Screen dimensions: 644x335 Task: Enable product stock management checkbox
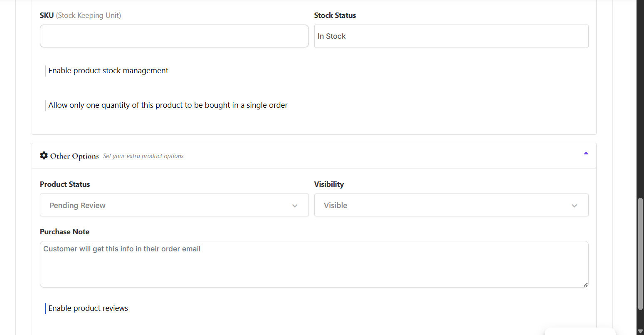click(x=45, y=71)
